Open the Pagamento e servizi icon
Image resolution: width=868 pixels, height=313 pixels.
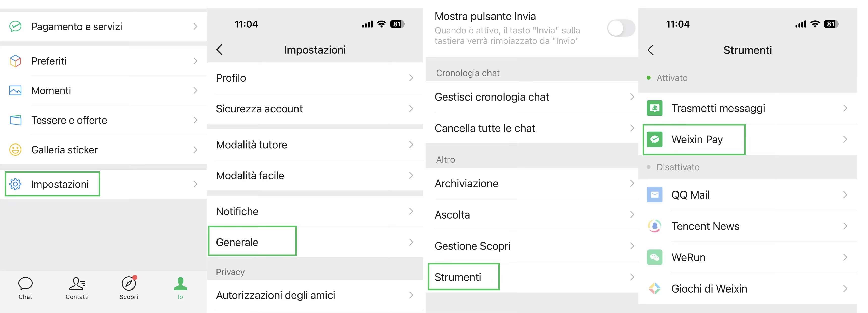(x=15, y=26)
